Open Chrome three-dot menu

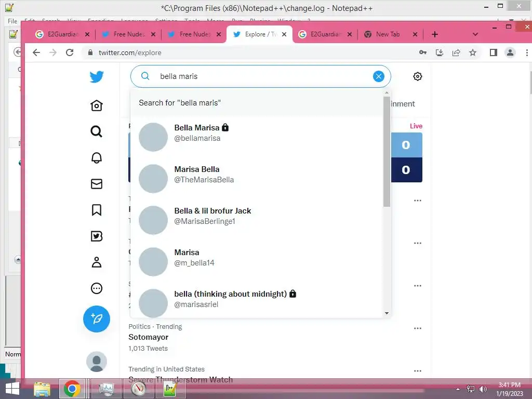[527, 52]
